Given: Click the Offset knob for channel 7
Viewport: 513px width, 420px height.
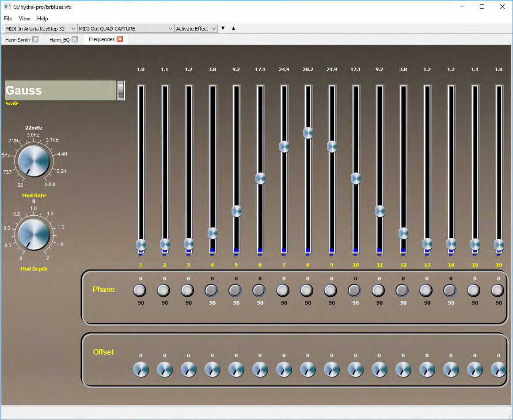Looking at the screenshot, I should tap(284, 370).
